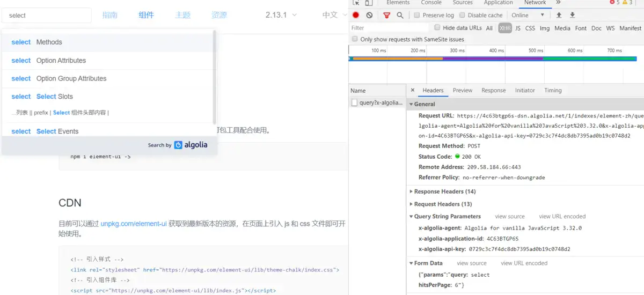Screen dimensions: 644x295
Task: Click view URL encoded next to Query String Parameters
Action: click(x=562, y=216)
